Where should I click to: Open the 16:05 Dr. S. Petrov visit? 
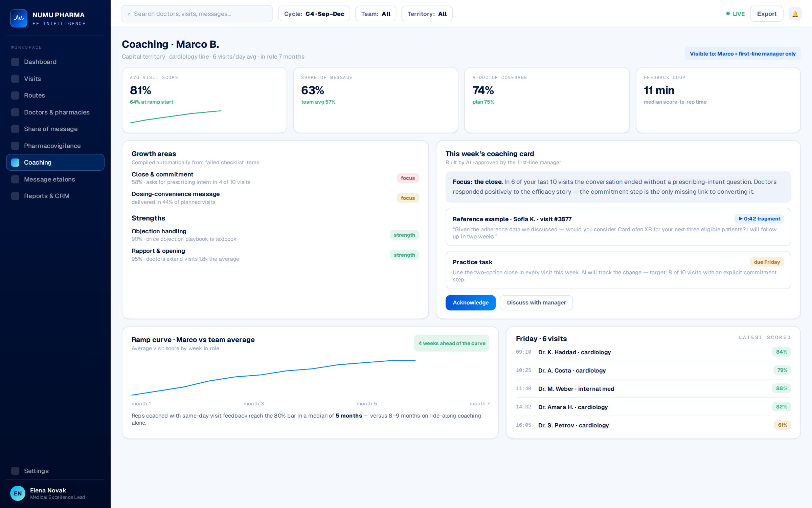coord(653,425)
